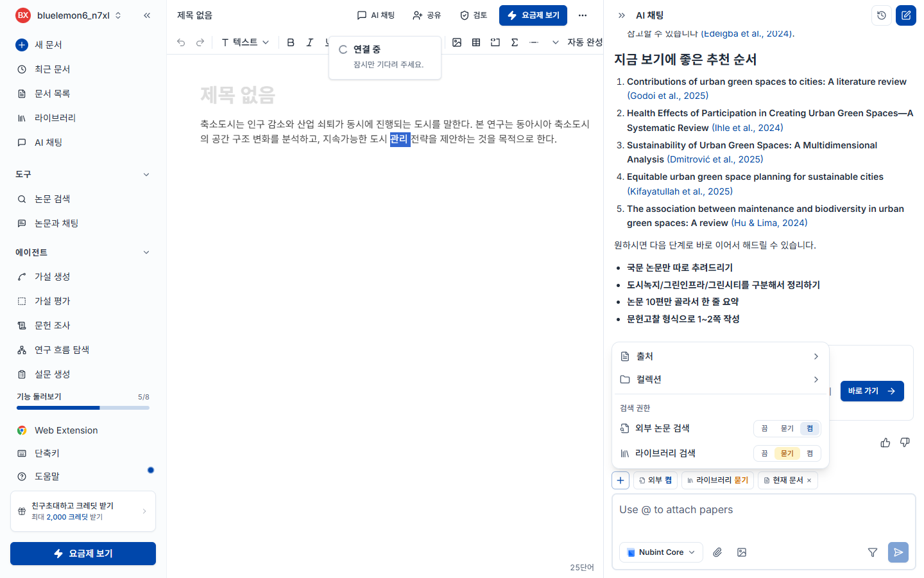Click the 라이브러리 묻기 chip
Image resolution: width=924 pixels, height=578 pixels.
(717, 480)
